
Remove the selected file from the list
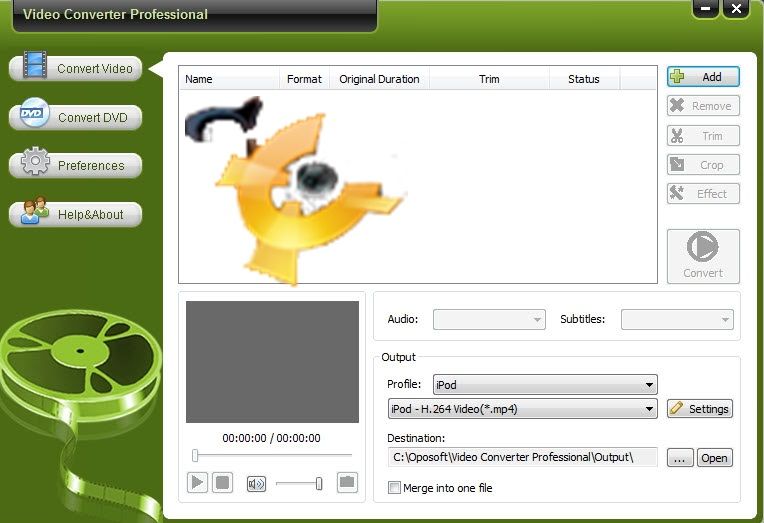703,106
